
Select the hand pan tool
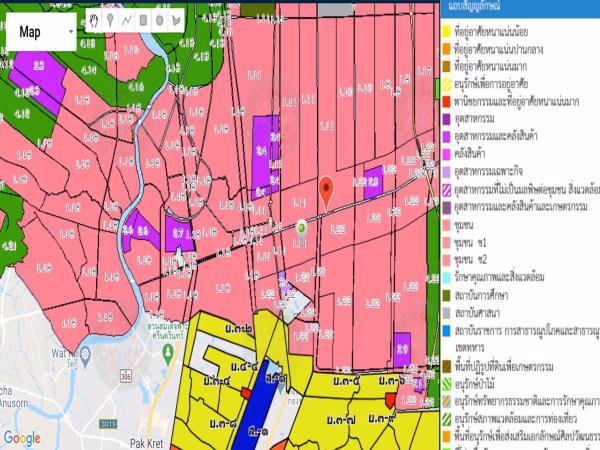click(x=94, y=20)
